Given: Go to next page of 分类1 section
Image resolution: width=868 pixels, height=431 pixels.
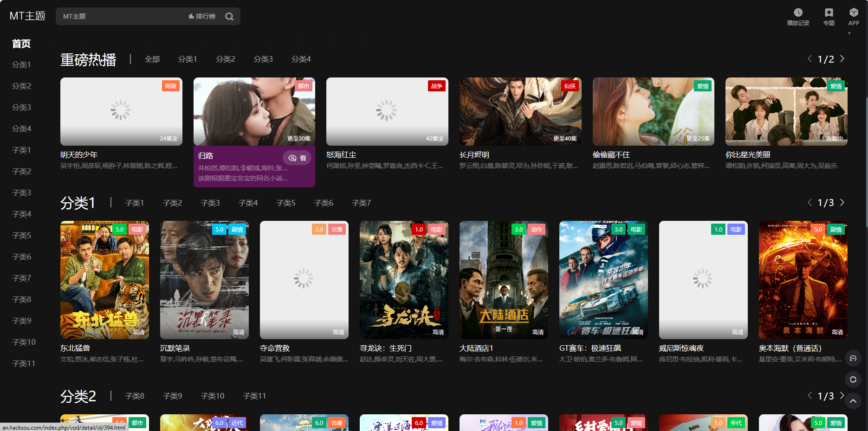Looking at the screenshot, I should pos(842,203).
